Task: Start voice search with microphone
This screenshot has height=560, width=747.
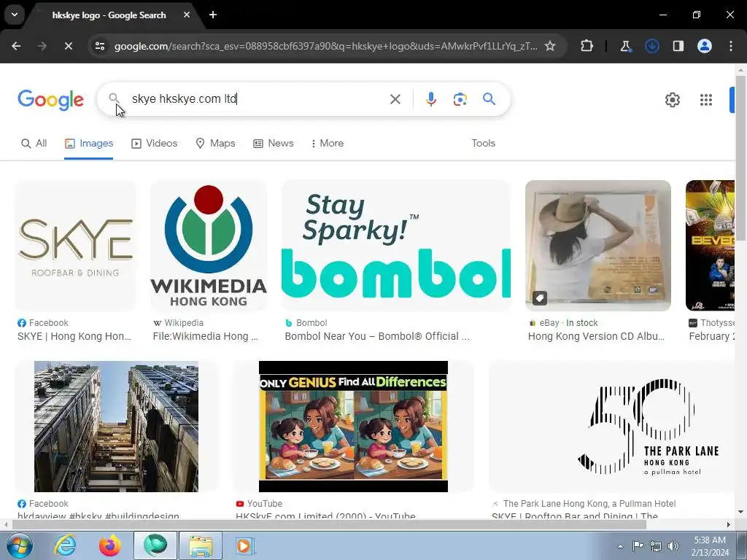Action: (430, 99)
